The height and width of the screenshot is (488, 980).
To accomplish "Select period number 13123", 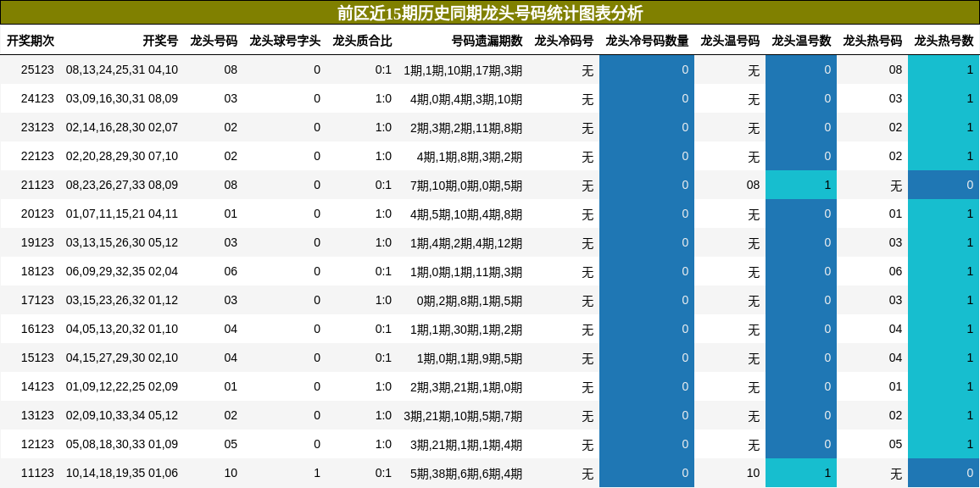I will coord(37,415).
